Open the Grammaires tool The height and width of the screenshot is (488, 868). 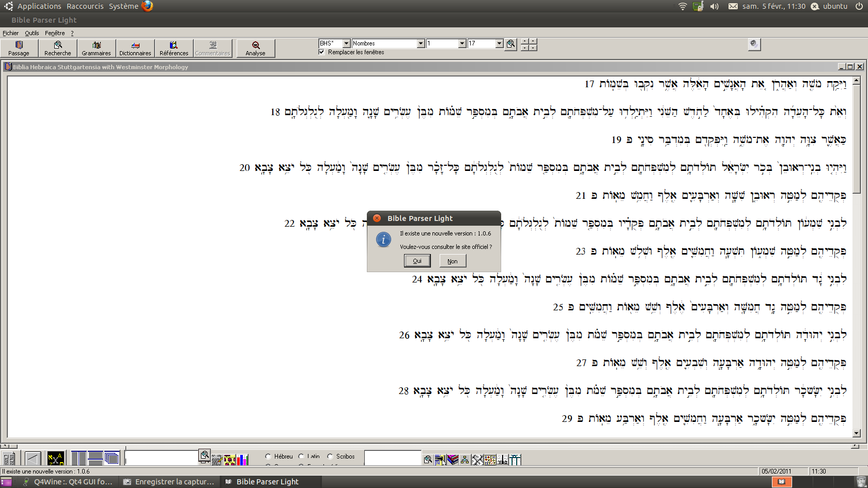click(97, 49)
